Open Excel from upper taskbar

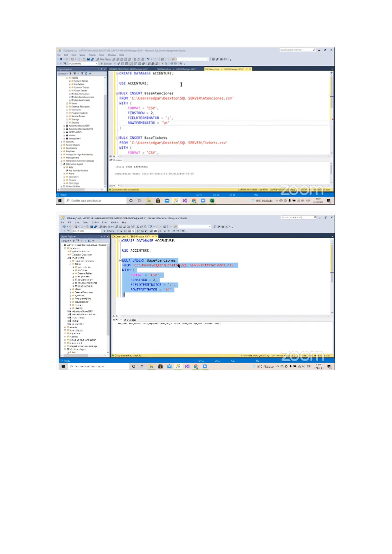click(x=212, y=201)
